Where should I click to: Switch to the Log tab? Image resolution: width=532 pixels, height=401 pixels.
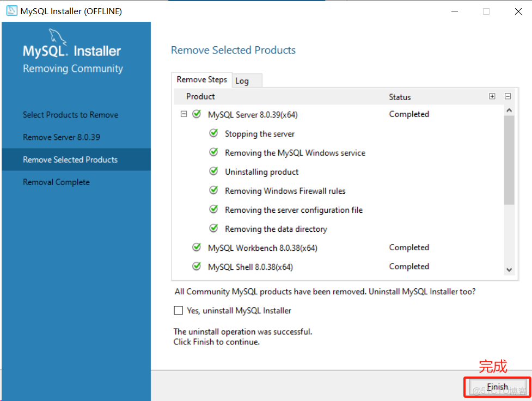pyautogui.click(x=243, y=80)
